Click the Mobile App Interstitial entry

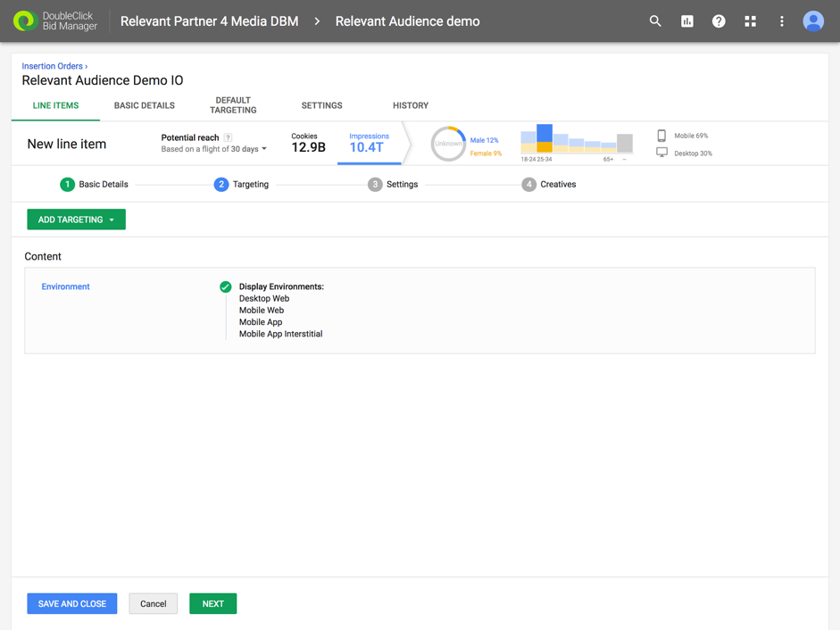click(280, 334)
